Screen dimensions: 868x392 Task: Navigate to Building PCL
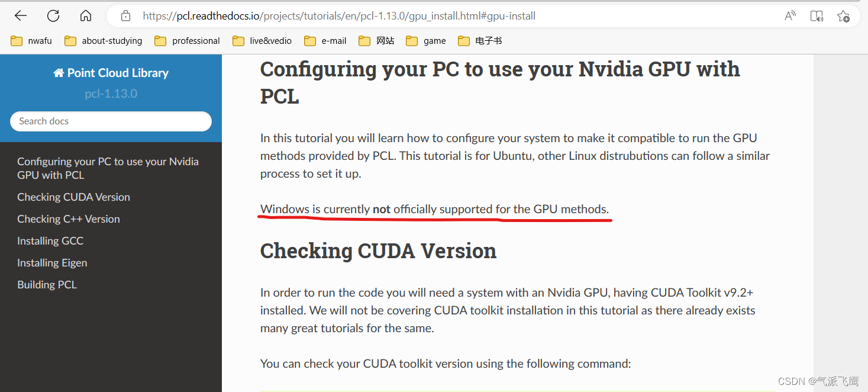[x=47, y=284]
